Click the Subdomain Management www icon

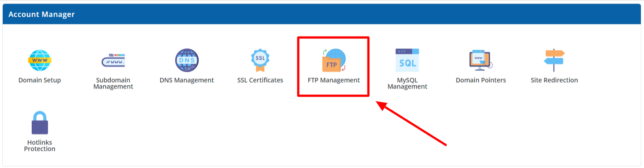(x=113, y=61)
